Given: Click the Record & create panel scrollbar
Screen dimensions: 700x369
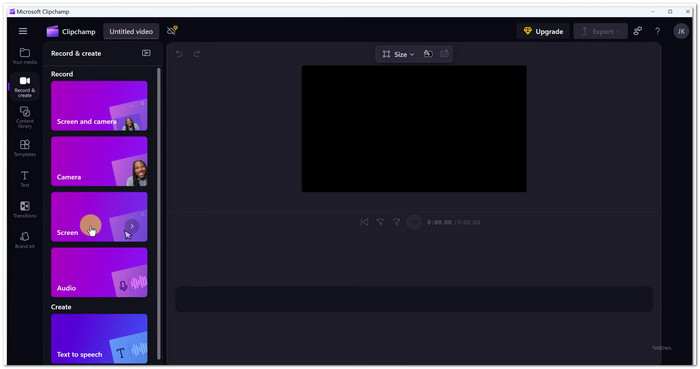Looking at the screenshot, I should pos(159,213).
